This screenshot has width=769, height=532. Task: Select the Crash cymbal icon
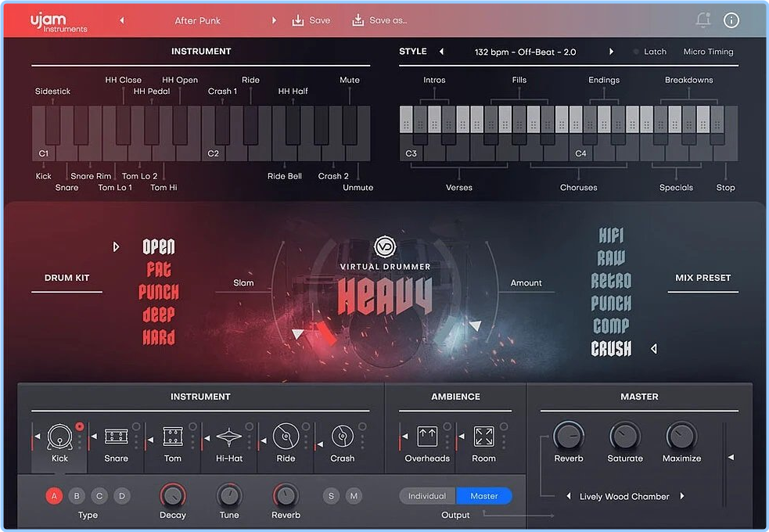click(343, 437)
